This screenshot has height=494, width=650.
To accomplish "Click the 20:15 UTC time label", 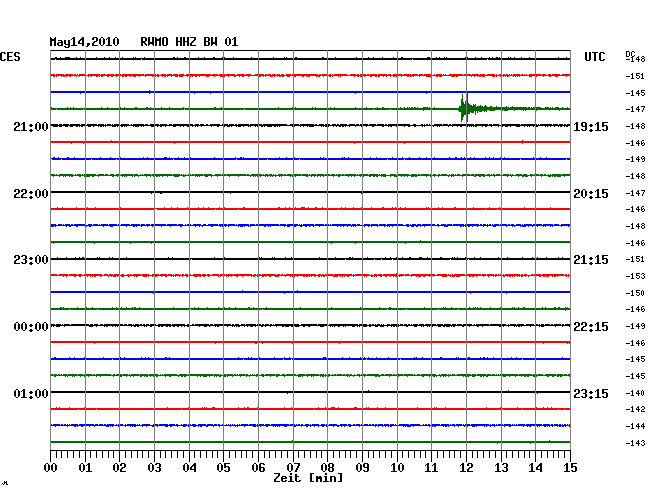I will coord(591,194).
